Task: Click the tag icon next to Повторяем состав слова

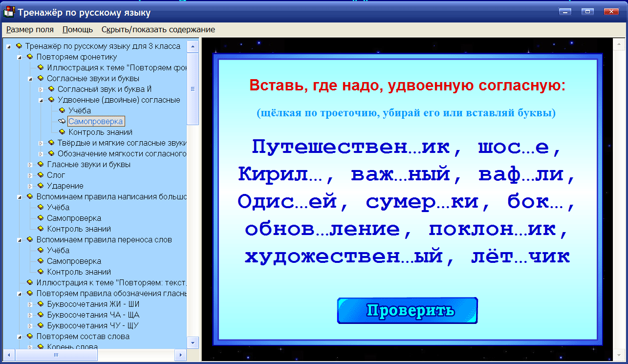Action: [x=30, y=336]
